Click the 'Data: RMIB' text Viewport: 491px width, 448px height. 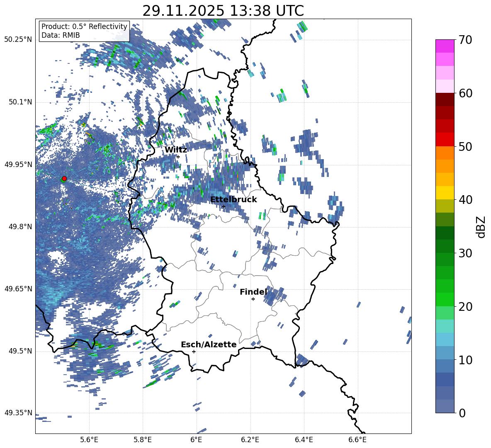[61, 35]
